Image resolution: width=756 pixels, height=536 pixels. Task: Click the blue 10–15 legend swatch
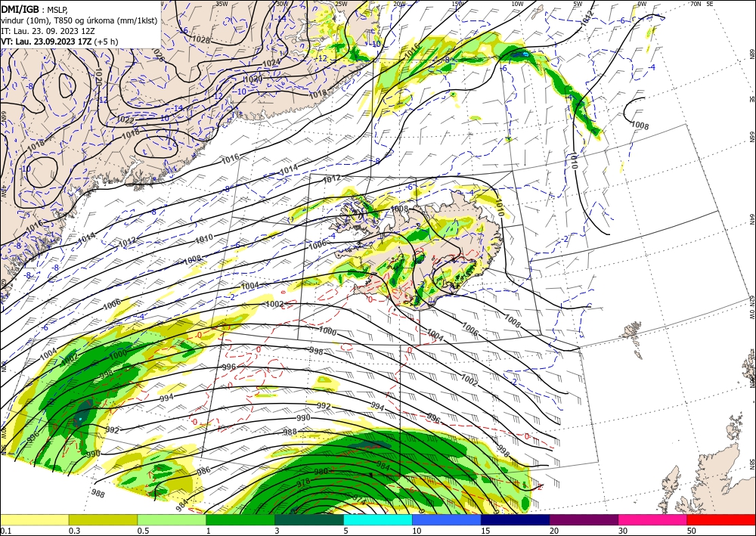(447, 519)
